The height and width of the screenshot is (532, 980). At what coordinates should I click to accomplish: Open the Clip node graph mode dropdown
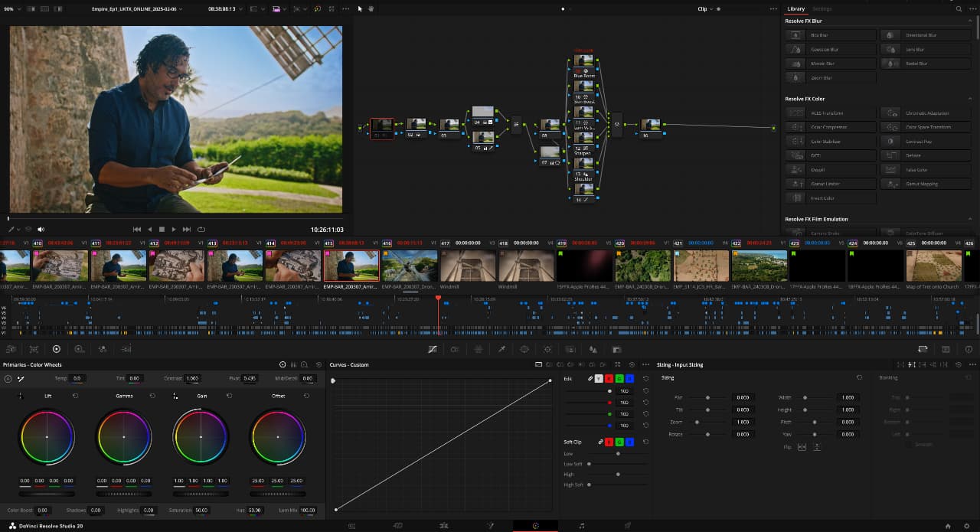point(705,9)
